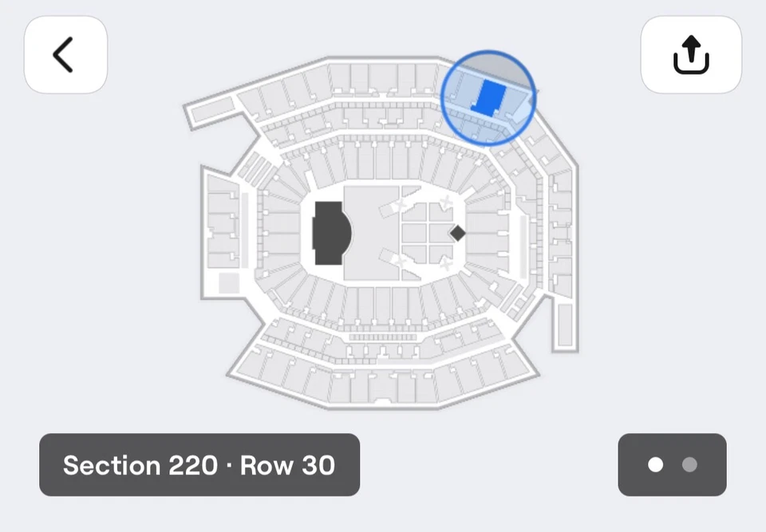This screenshot has height=532, width=766.
Task: Open the share sheet icon
Action: pos(691,55)
